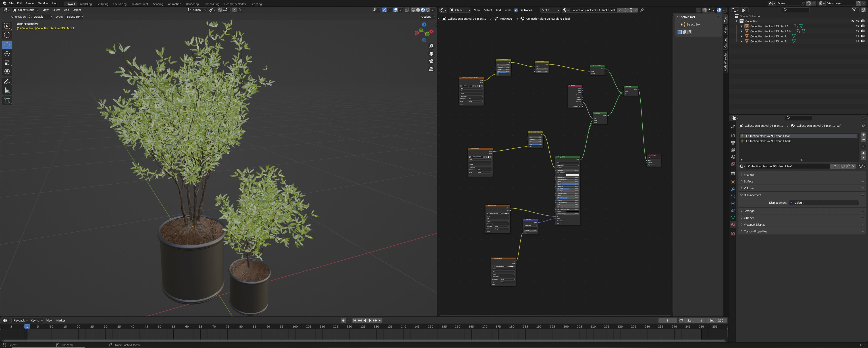Viewport: 868px width, 348px height.
Task: Open the Slot 1 dropdown
Action: click(x=550, y=10)
